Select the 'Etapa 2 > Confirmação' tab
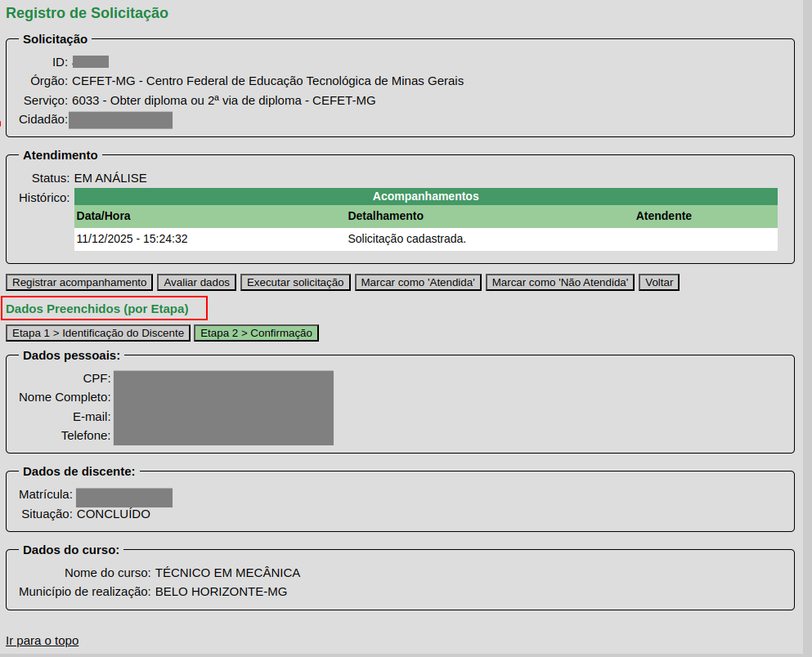812x657 pixels. (256, 333)
